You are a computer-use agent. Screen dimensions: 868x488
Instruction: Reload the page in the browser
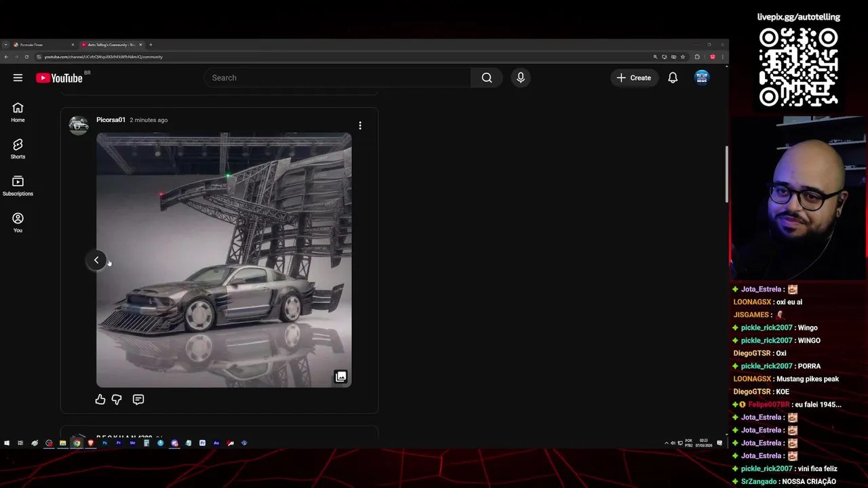click(x=26, y=57)
